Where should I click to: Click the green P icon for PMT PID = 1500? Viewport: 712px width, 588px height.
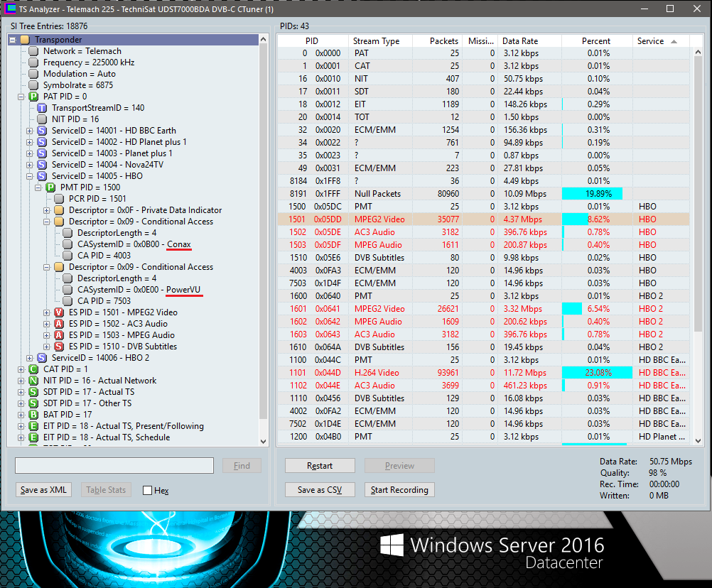coord(50,187)
